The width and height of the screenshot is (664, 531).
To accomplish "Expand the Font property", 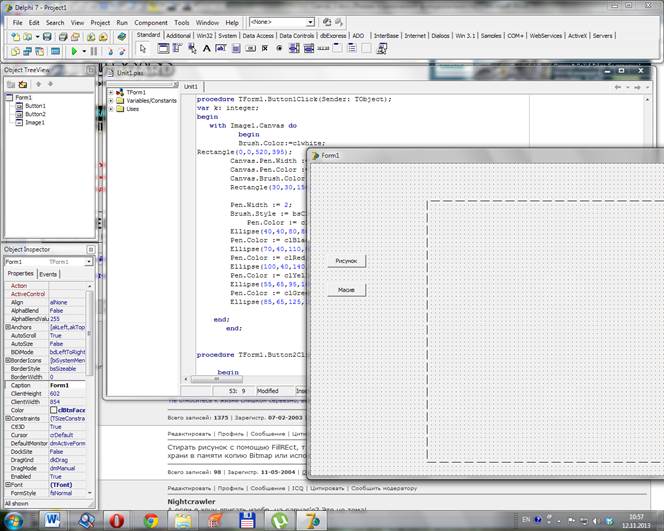I will click(8, 484).
